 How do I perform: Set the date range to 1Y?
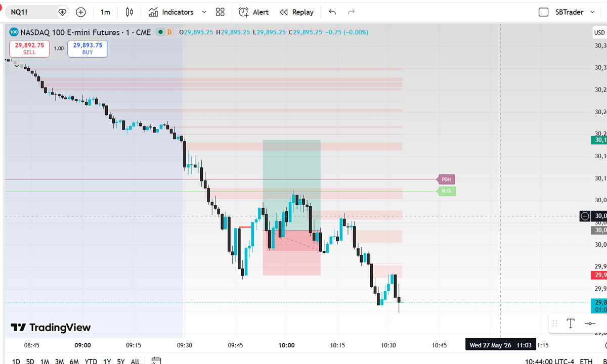(x=107, y=361)
